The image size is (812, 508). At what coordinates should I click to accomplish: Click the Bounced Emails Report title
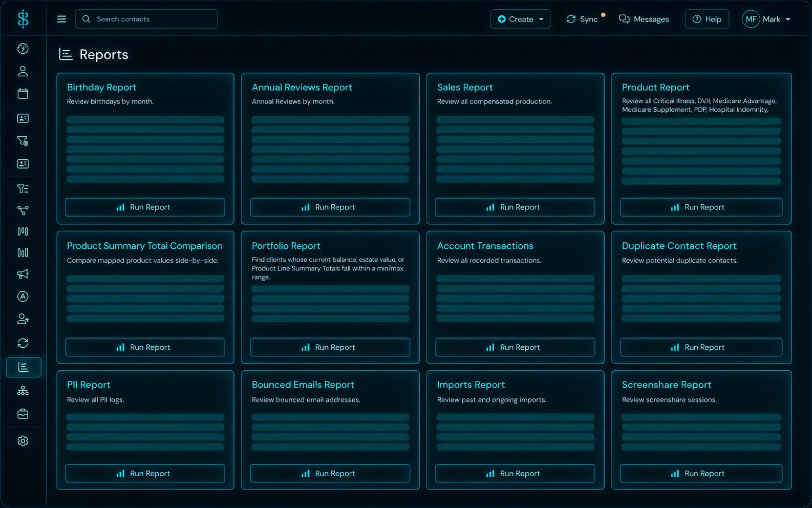point(303,385)
